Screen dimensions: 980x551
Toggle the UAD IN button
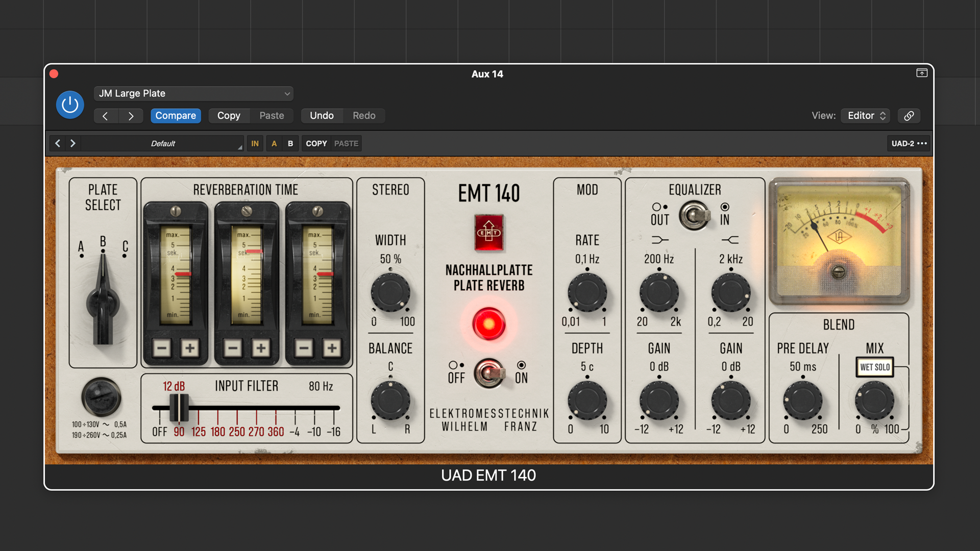(255, 143)
